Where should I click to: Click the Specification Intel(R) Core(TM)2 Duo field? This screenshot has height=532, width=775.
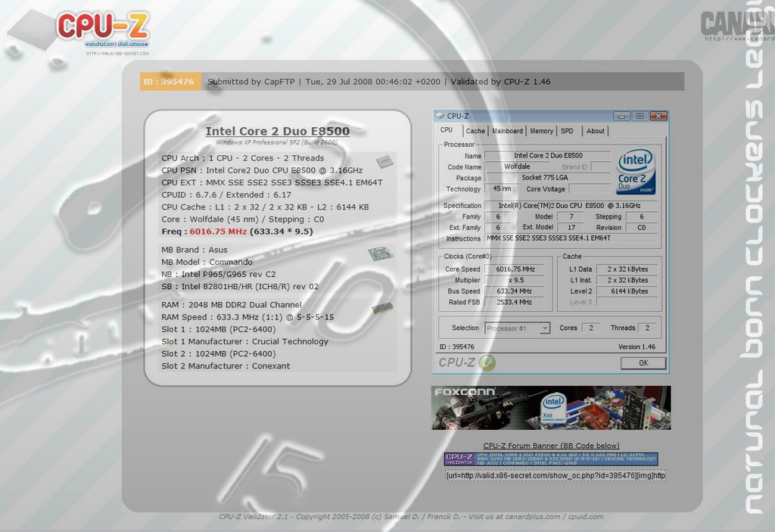(x=571, y=205)
